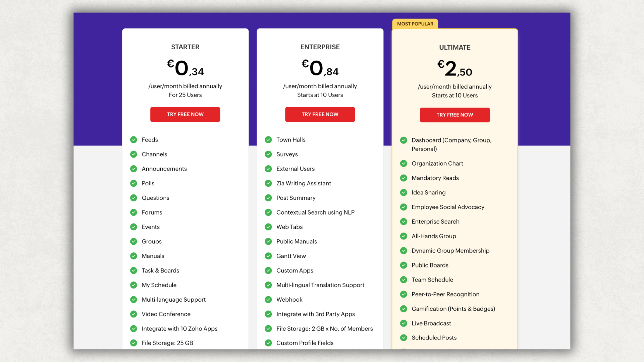Click 'Integrate with 3rd Party Apps' text

(x=316, y=314)
